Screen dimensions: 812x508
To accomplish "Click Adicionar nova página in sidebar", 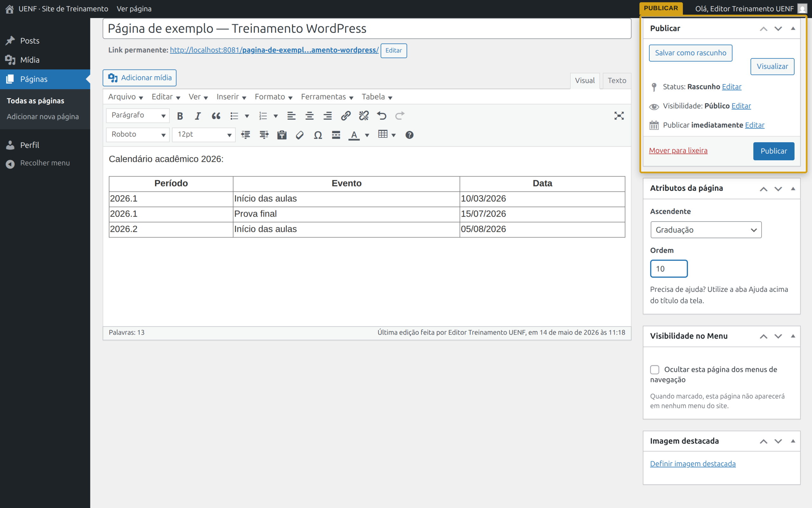I will 43,117.
